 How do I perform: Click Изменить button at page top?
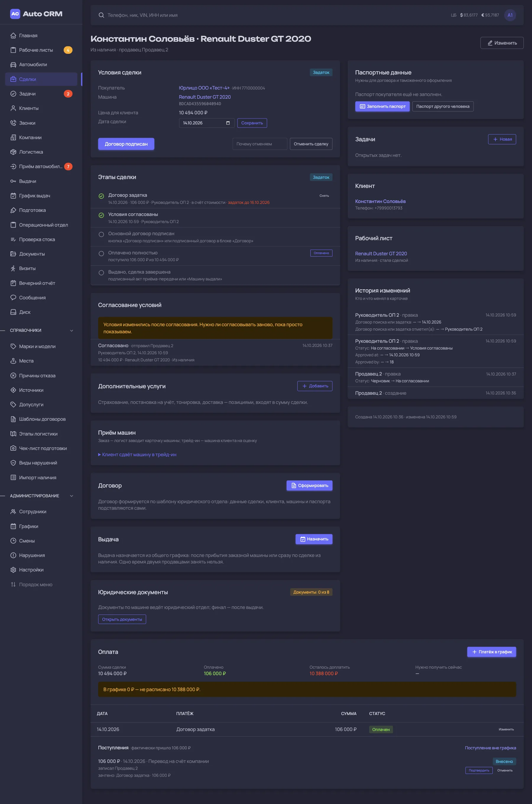pos(502,43)
